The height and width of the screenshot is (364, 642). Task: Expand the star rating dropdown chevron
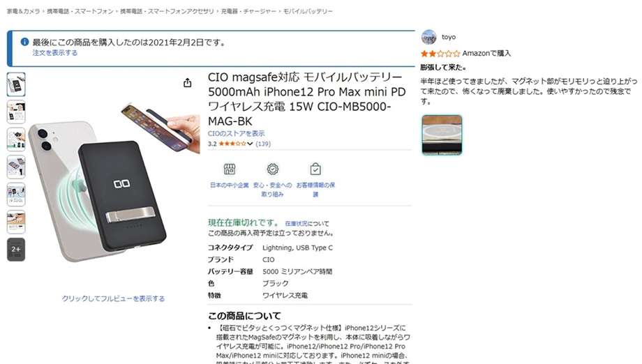pyautogui.click(x=250, y=144)
